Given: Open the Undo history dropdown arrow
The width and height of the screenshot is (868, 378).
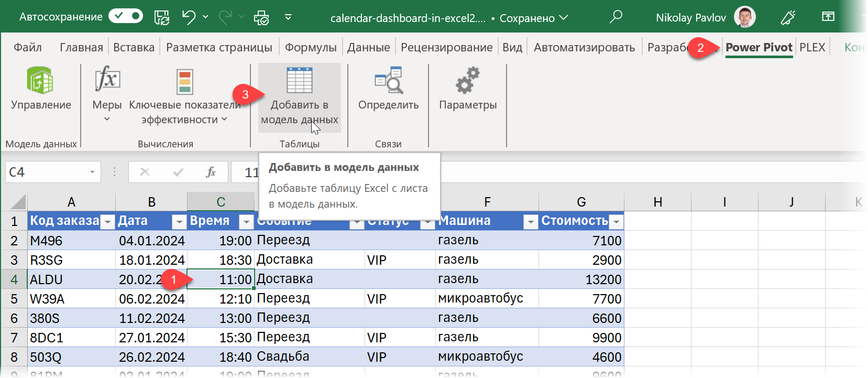Looking at the screenshot, I should click(205, 17).
